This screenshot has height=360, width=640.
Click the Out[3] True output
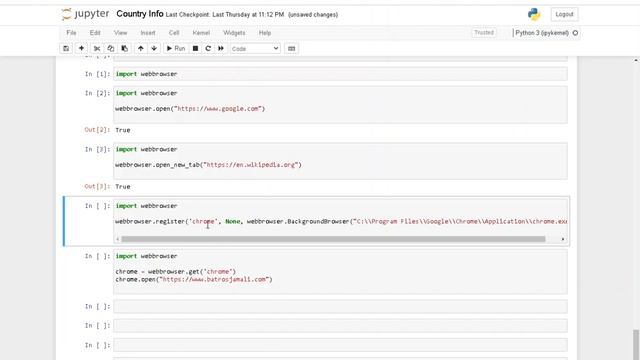123,187
